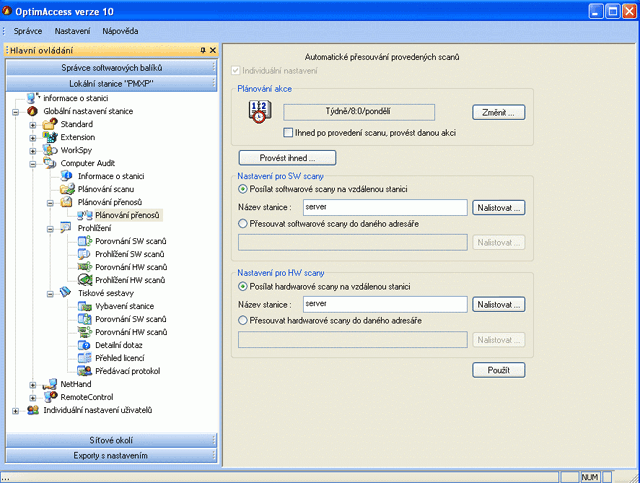Collapse the Prohlížení node
This screenshot has height=483, width=640.
[50, 229]
